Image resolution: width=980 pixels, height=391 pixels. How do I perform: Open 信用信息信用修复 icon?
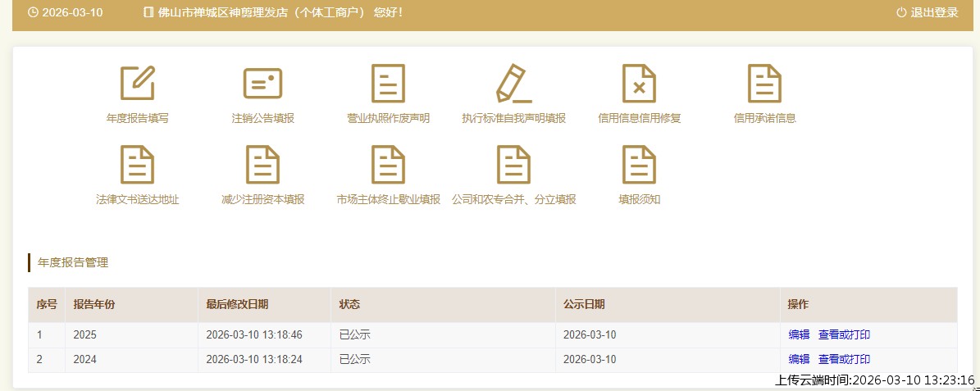tap(639, 83)
